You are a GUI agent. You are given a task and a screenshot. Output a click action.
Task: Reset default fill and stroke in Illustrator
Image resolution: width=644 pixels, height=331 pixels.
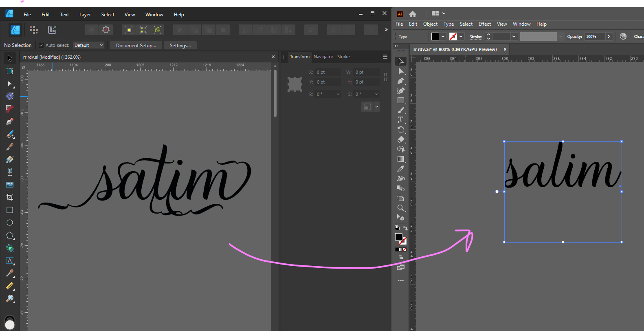(397, 228)
